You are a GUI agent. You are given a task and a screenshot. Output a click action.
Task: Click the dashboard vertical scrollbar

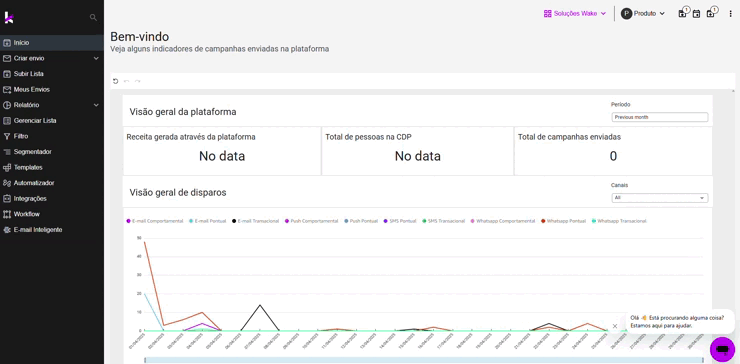point(733,227)
